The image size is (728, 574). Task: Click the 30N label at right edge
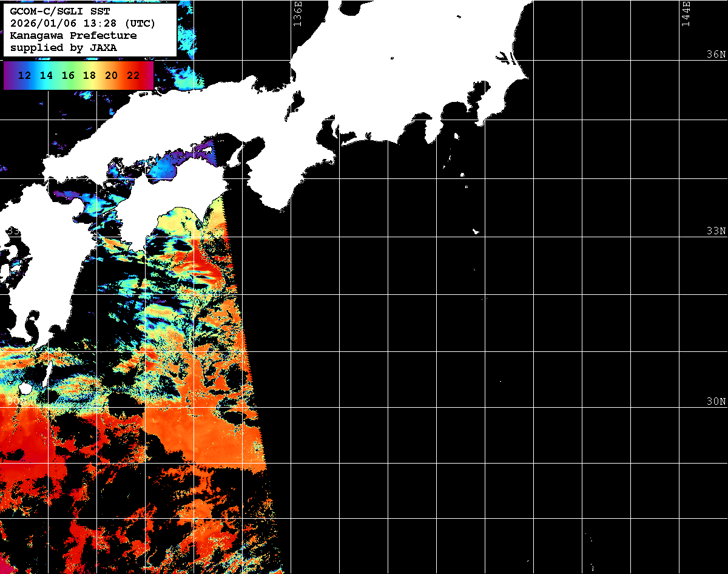click(x=716, y=401)
